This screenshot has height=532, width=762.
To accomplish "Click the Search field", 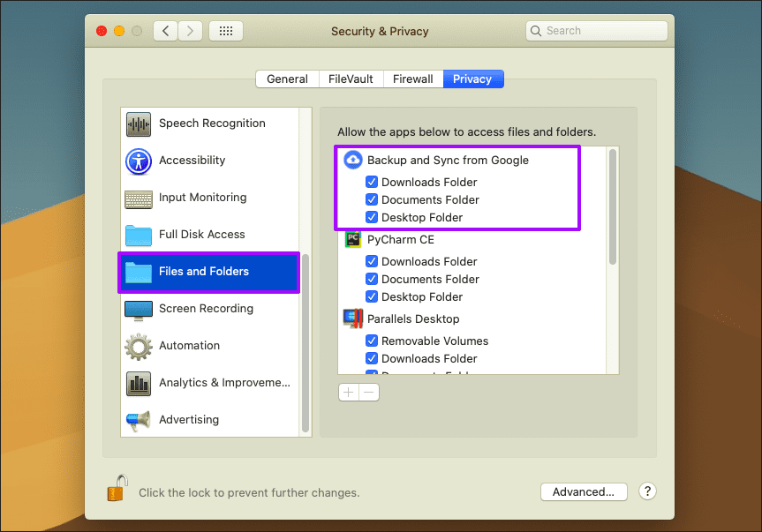I will point(597,31).
